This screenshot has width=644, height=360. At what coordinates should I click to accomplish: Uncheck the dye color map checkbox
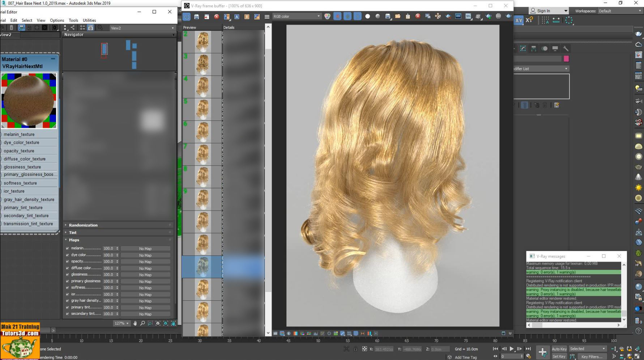click(67, 255)
